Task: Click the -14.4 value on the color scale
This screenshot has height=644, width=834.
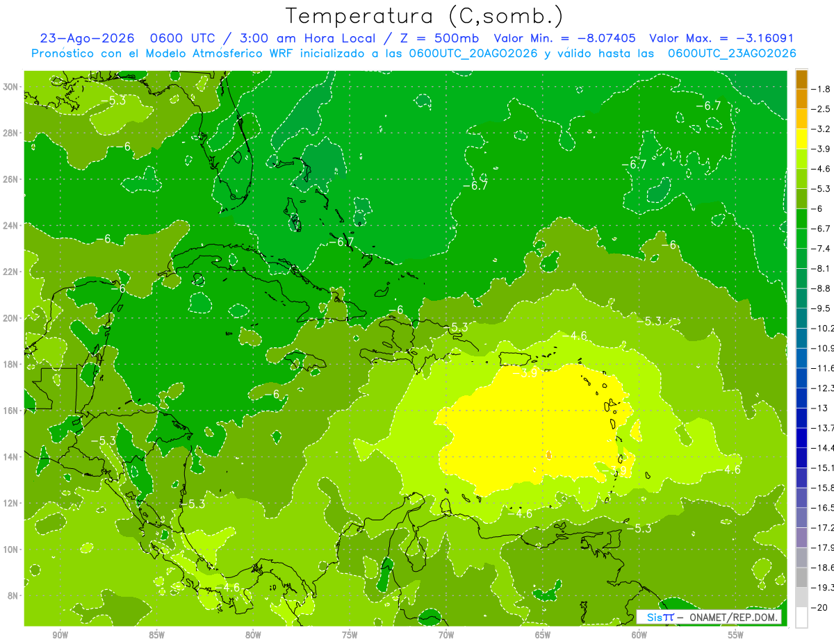Action: point(824,448)
